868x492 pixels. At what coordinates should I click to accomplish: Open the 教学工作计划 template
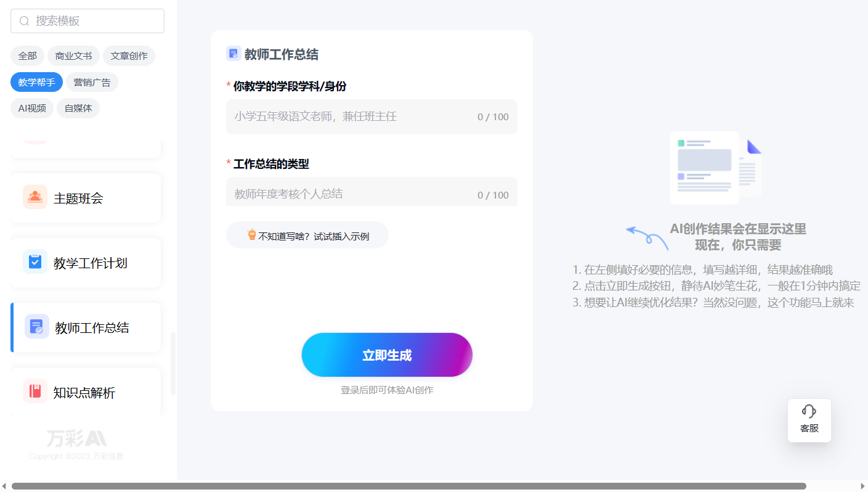click(86, 263)
